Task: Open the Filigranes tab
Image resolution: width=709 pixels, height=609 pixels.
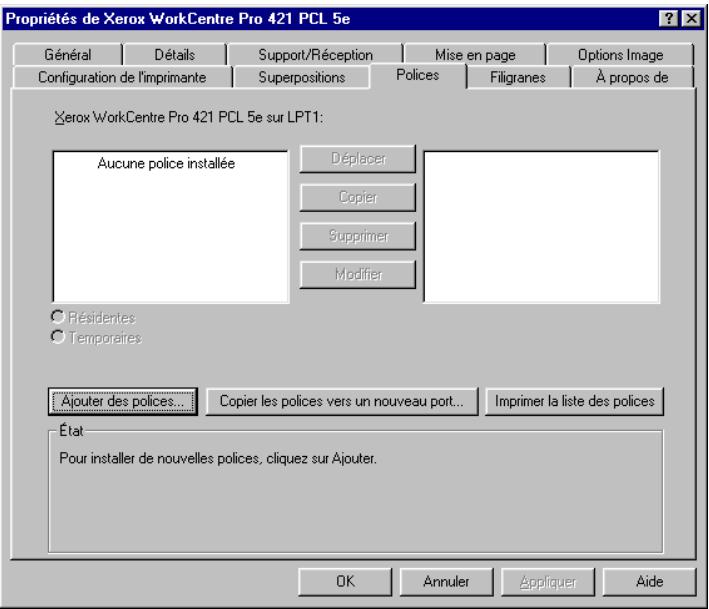Action: click(x=518, y=77)
